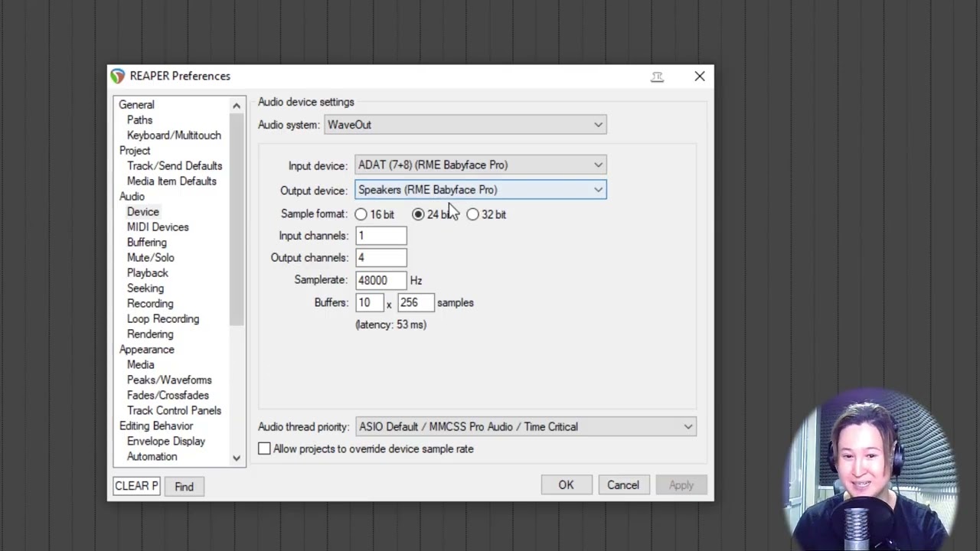
Task: Open the Input device dropdown
Action: tap(481, 165)
